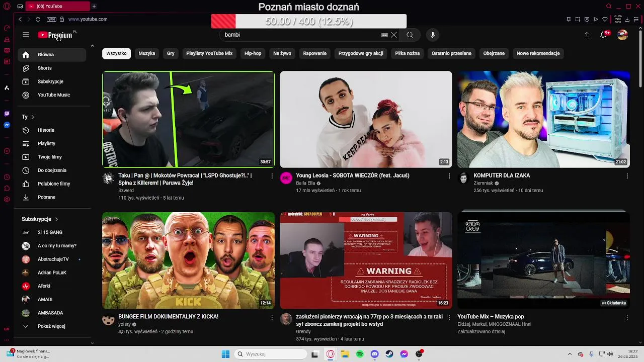Open the upload/create icon in YouTube header
Screen dimensions: 644x362
(x=587, y=35)
